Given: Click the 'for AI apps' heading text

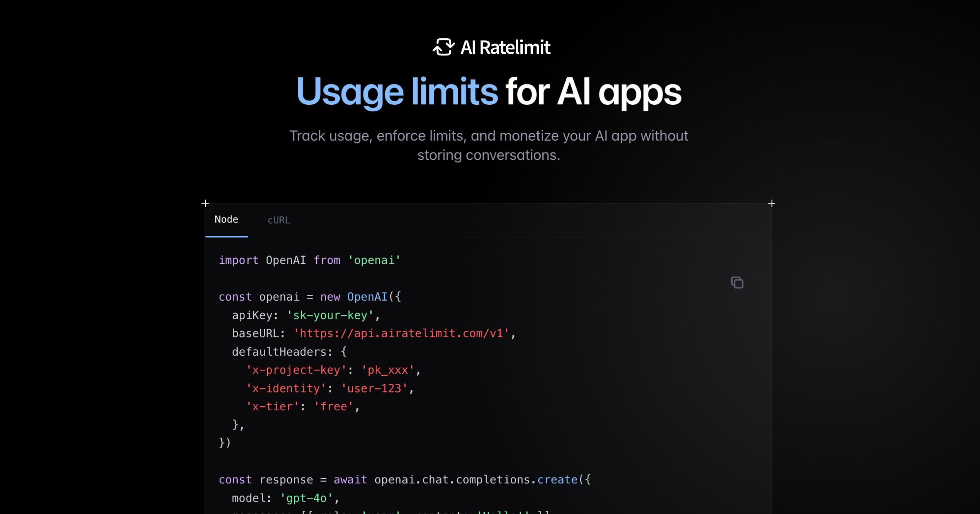Looking at the screenshot, I should point(593,92).
